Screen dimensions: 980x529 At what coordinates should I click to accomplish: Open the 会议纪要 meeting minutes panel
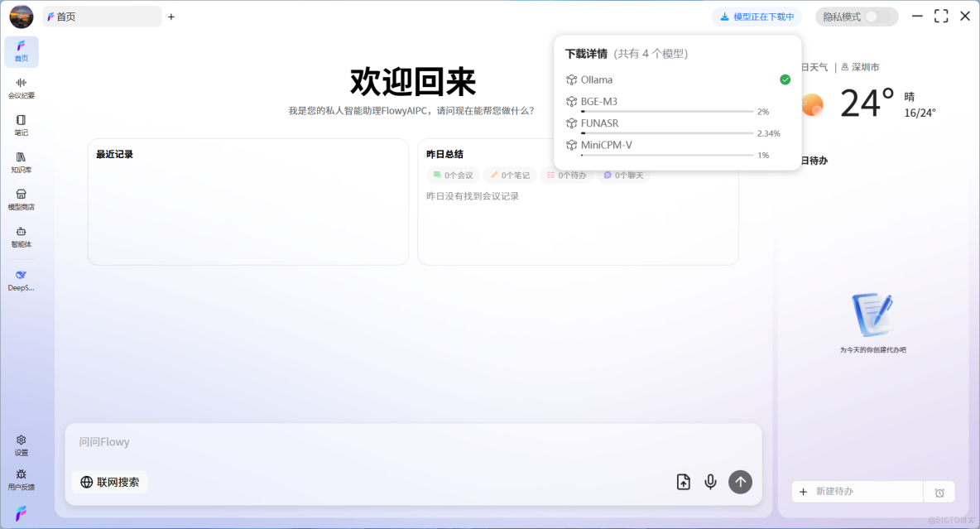22,88
